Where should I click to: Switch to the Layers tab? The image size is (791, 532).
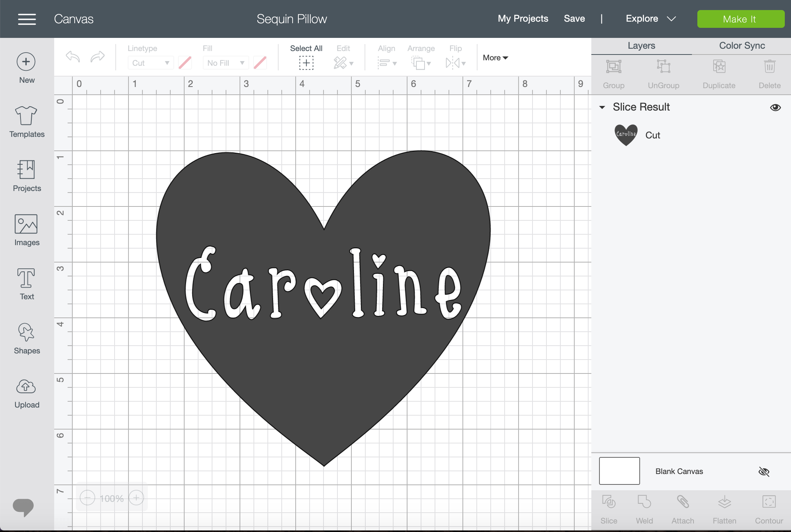[641, 46]
